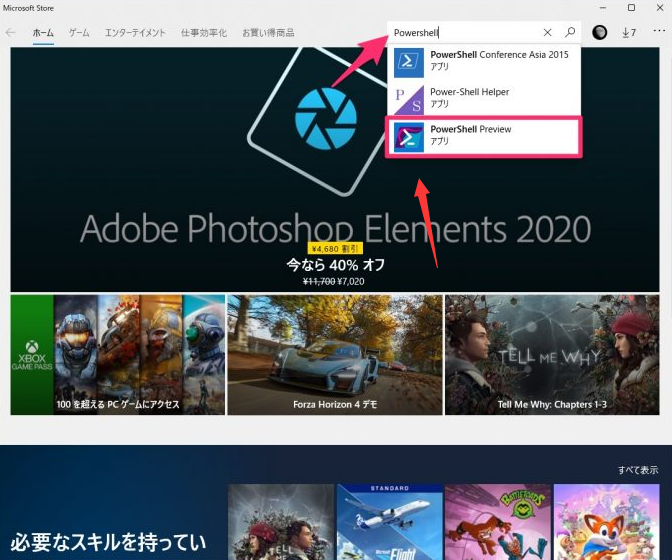Minimize the Microsoft Store window
The width and height of the screenshot is (672, 560).
(603, 8)
